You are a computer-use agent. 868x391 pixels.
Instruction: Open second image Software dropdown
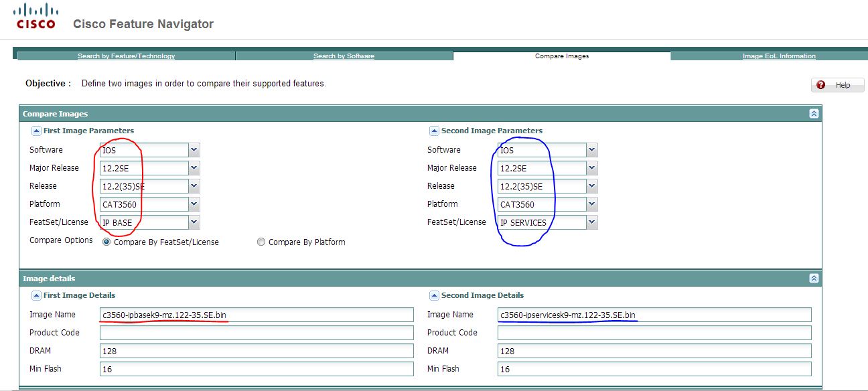[x=591, y=150]
